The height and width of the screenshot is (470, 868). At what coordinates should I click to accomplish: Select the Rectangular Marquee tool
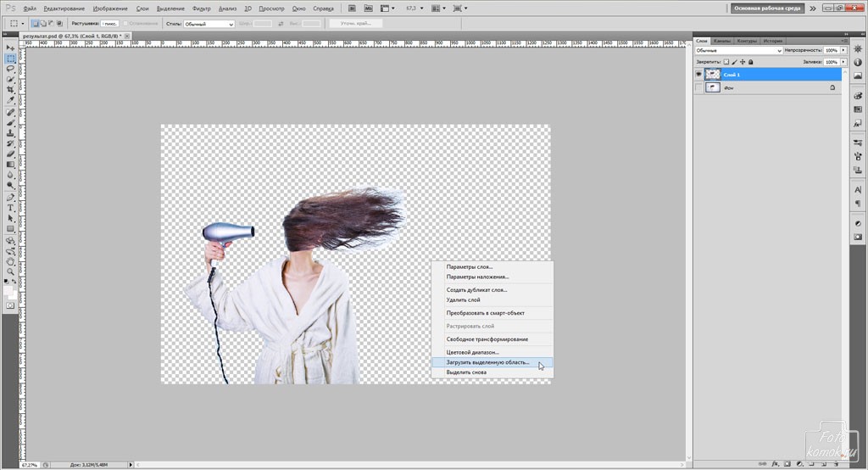coord(11,59)
